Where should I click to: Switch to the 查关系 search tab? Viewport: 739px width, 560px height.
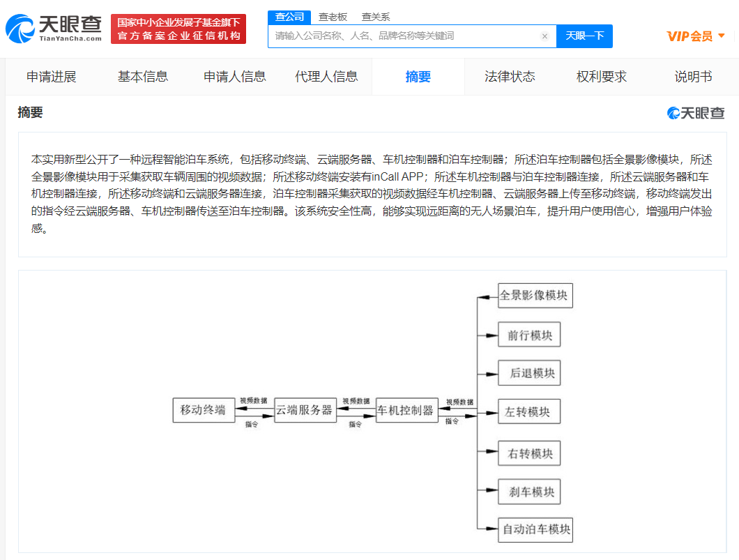pyautogui.click(x=376, y=16)
